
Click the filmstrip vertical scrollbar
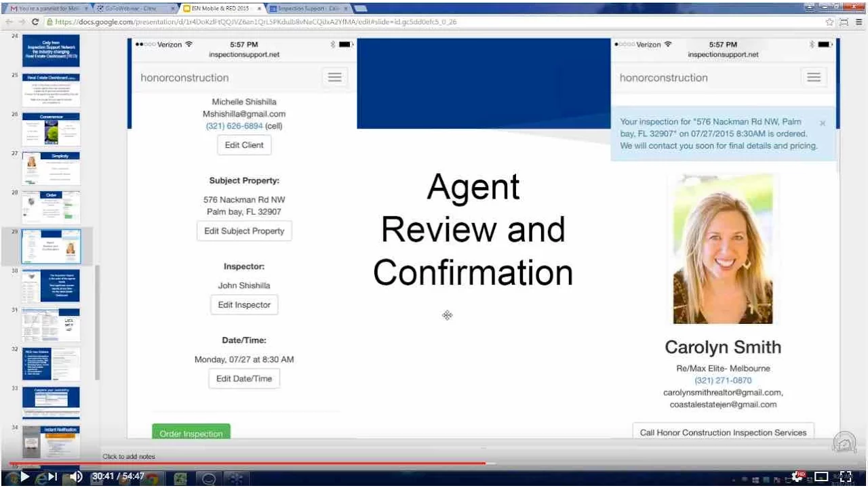point(97,322)
